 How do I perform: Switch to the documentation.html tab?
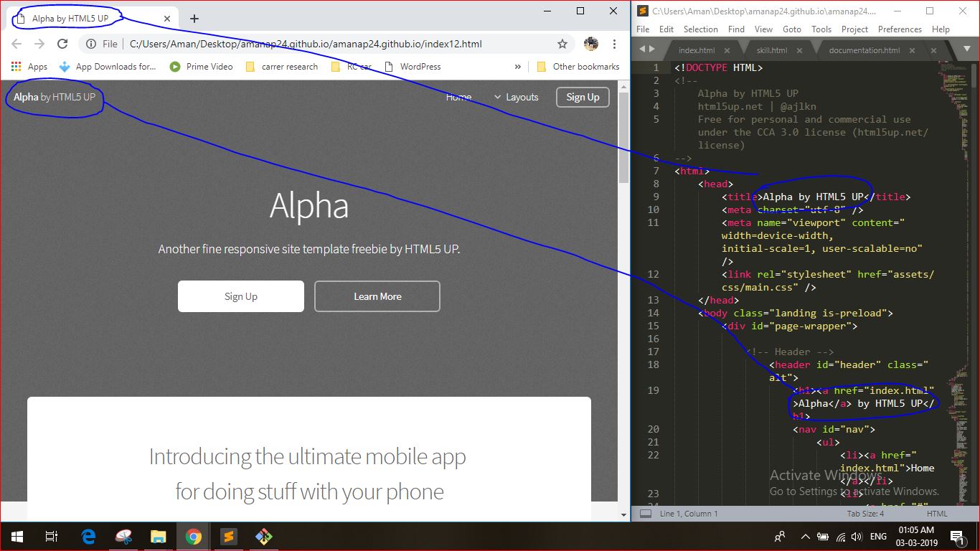pyautogui.click(x=864, y=50)
